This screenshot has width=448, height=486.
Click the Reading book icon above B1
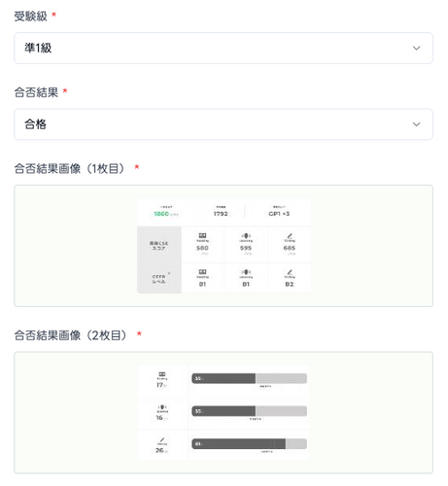(202, 272)
